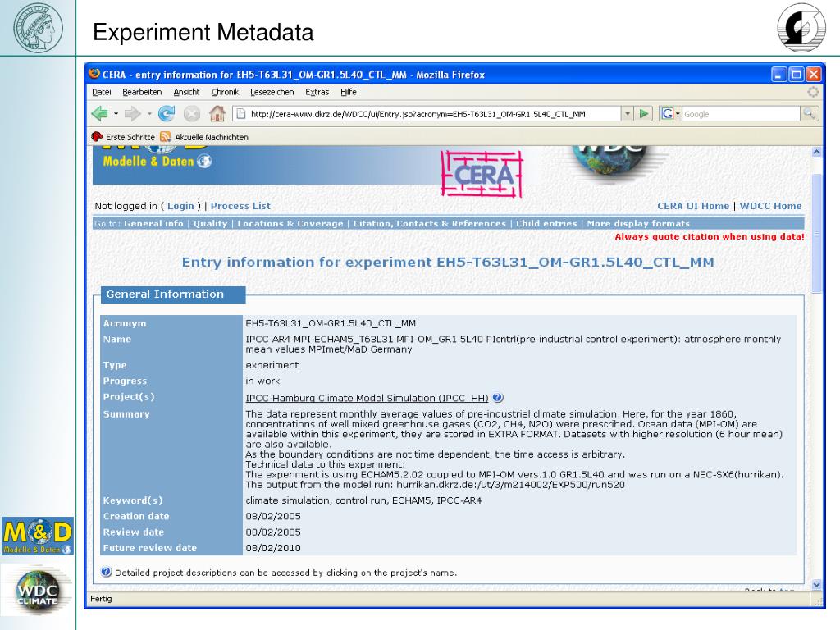Click the vertical scrollbar up arrow
The image size is (840, 630).
[x=816, y=152]
